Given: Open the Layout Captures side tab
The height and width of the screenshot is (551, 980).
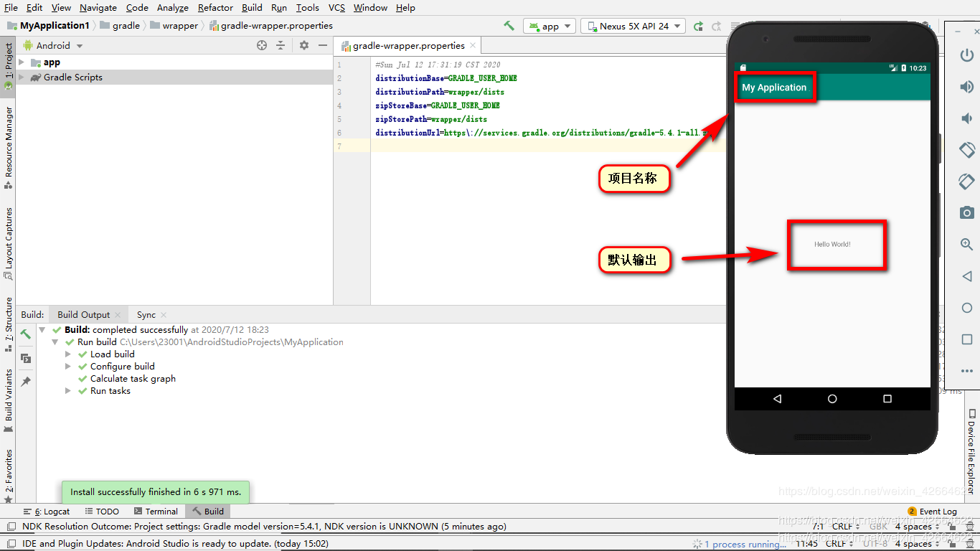Looking at the screenshot, I should (8, 242).
